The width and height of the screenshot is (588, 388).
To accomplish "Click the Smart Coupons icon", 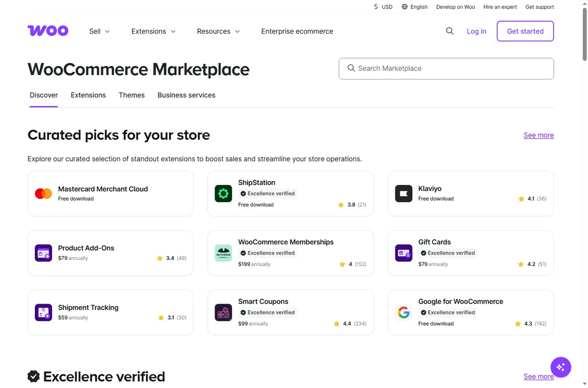I will [223, 312].
